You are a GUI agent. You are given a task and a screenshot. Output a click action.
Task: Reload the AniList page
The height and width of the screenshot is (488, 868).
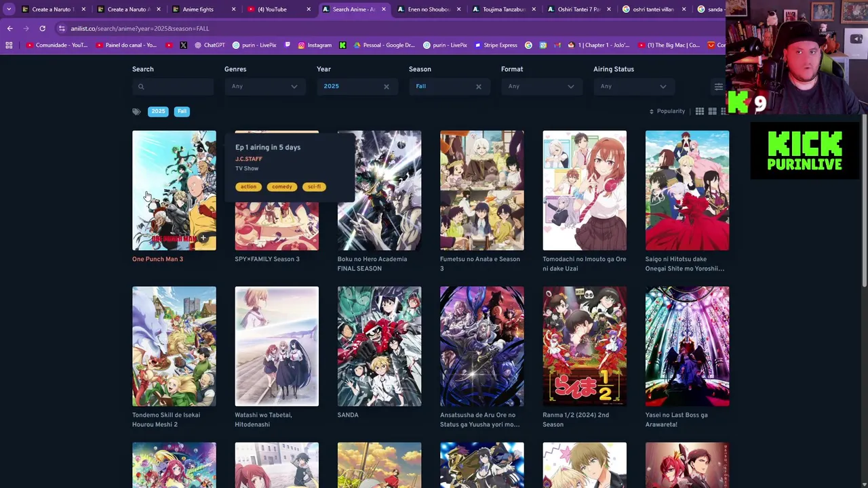tap(42, 28)
